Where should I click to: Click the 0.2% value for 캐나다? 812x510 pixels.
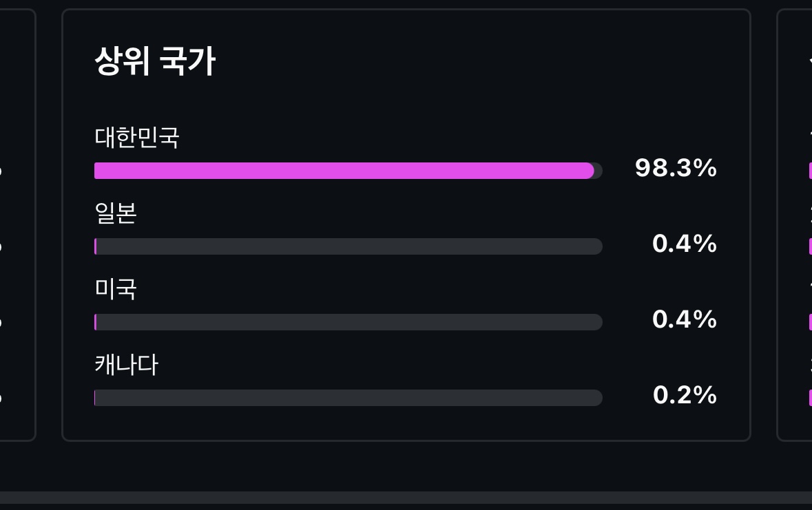click(x=684, y=395)
